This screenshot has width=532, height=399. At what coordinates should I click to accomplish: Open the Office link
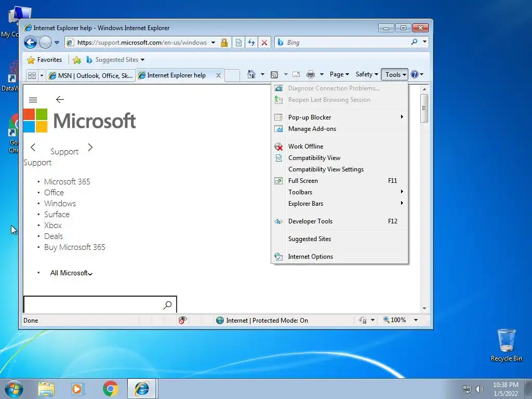tap(54, 192)
